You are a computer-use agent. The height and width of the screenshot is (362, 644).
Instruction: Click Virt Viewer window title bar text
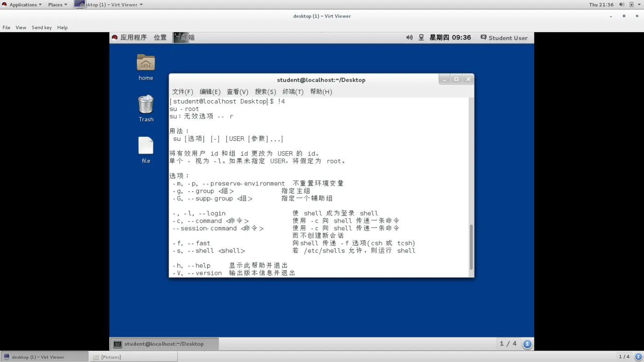[322, 16]
